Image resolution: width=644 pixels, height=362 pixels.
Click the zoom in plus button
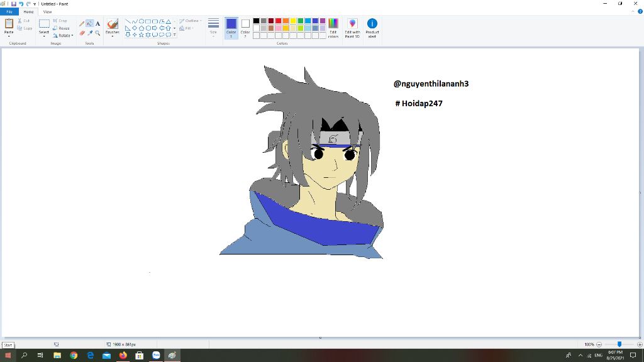click(640, 344)
